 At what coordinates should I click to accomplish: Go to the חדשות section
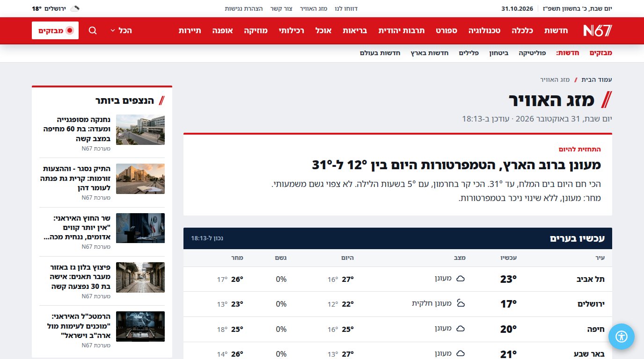click(x=556, y=30)
